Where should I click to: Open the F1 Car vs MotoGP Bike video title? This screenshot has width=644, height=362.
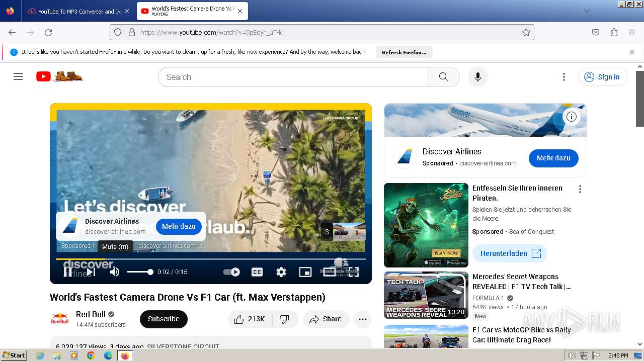point(522,335)
